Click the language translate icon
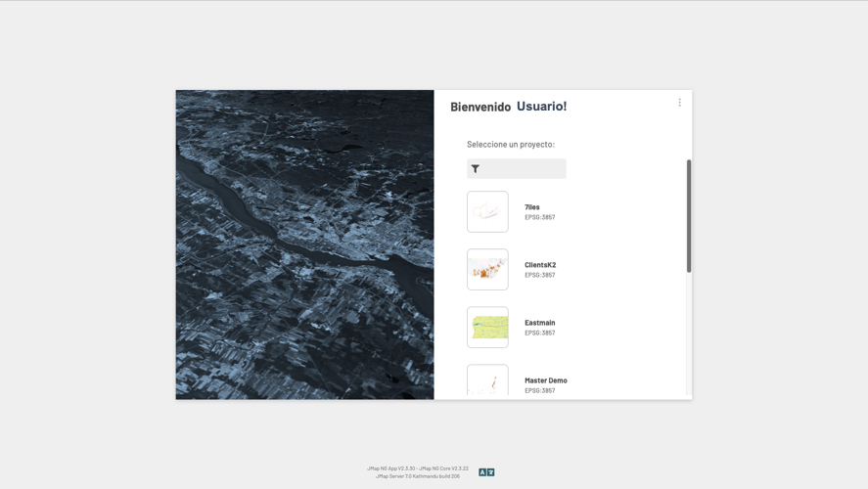Viewport: 868px width, 489px height. point(486,472)
